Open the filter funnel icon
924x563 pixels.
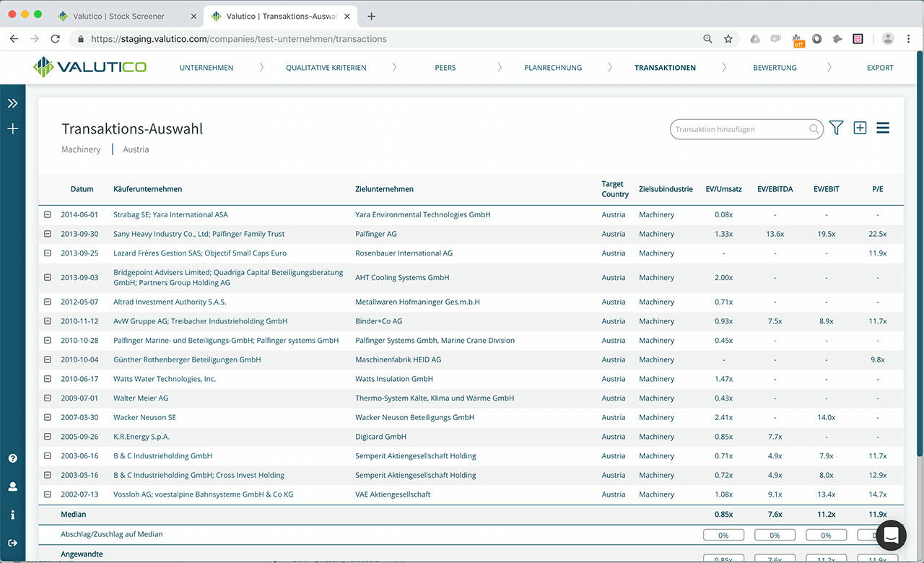(836, 128)
